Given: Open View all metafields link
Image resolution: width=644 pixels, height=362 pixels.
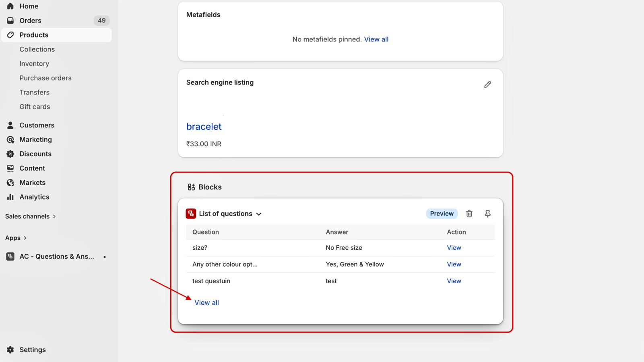Looking at the screenshot, I should 376,39.
